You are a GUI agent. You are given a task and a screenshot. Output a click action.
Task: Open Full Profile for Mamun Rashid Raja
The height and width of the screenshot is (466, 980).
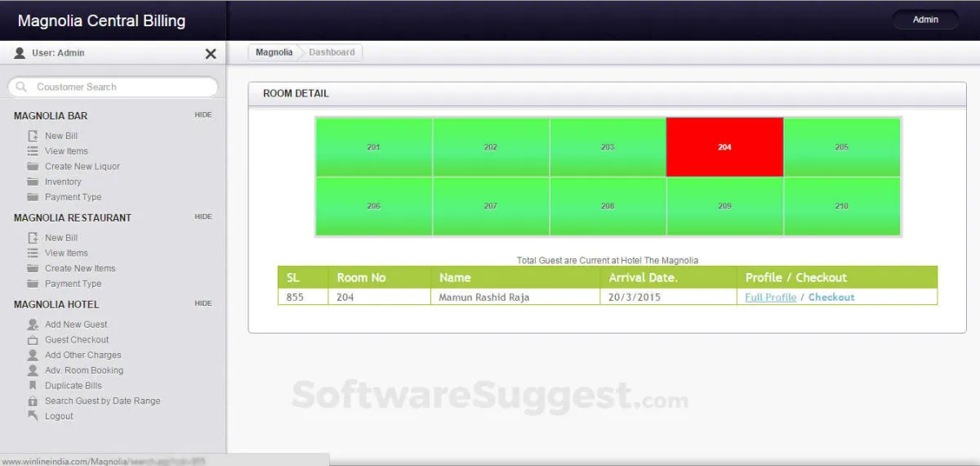coord(771,298)
